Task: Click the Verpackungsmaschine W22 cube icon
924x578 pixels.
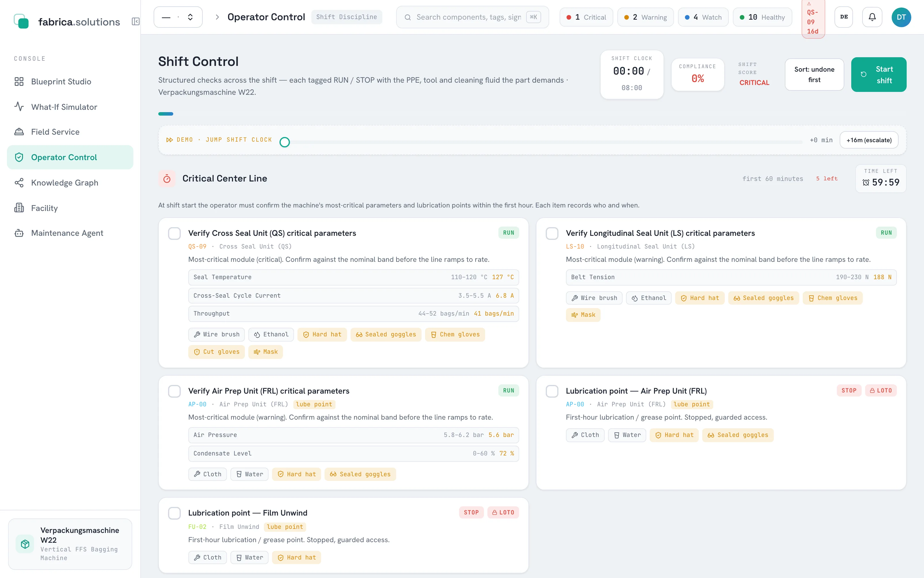Action: point(25,544)
